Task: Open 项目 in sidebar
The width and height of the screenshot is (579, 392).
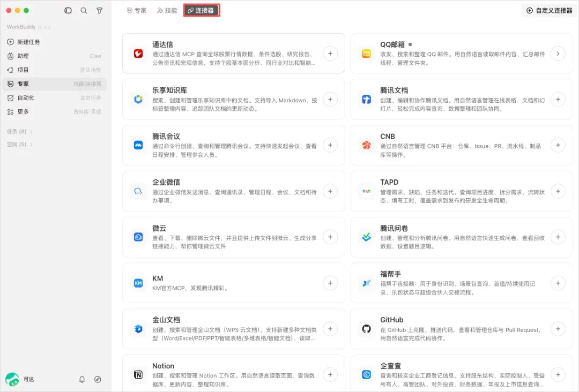Action: click(x=54, y=70)
